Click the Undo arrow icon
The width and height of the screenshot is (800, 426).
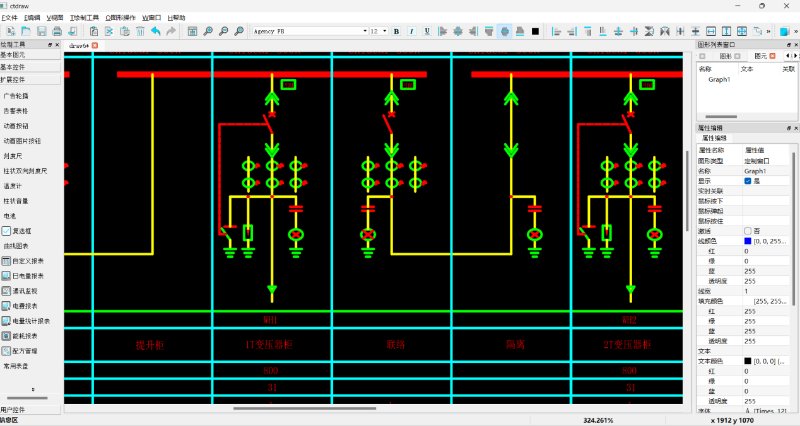click(x=156, y=31)
